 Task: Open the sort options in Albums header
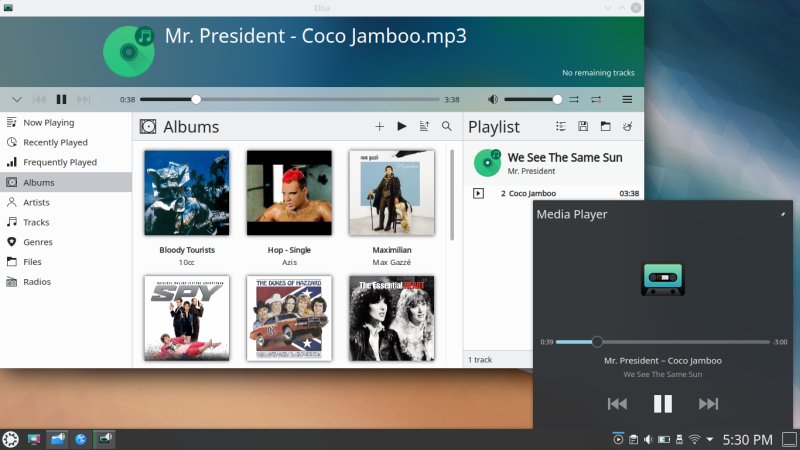[x=424, y=126]
